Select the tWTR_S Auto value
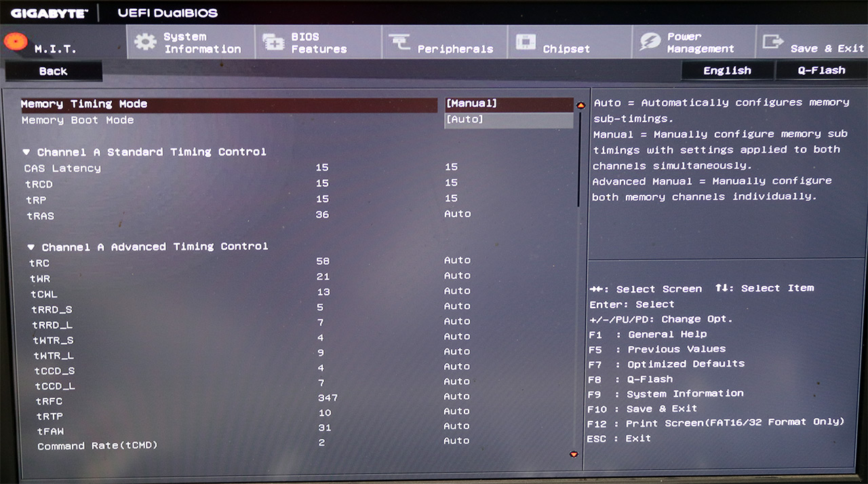 [x=458, y=337]
